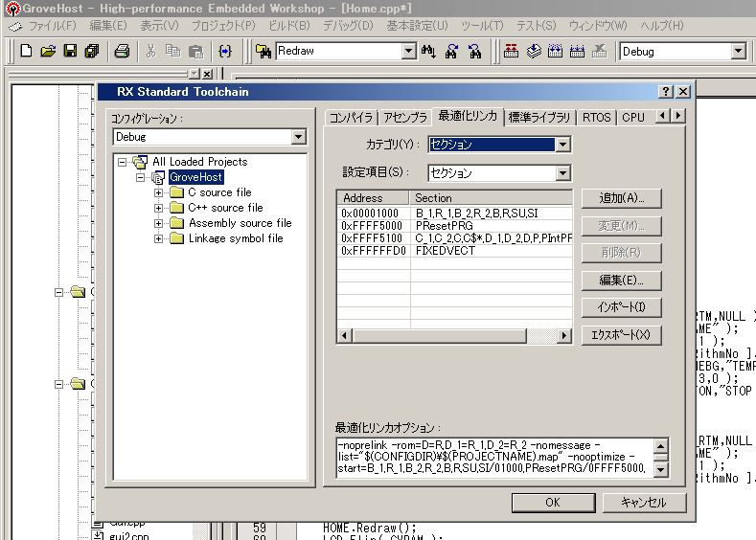Viewport: 756px width, 540px height.
Task: Open the dialog configuration Debug dropdown
Action: click(x=298, y=137)
